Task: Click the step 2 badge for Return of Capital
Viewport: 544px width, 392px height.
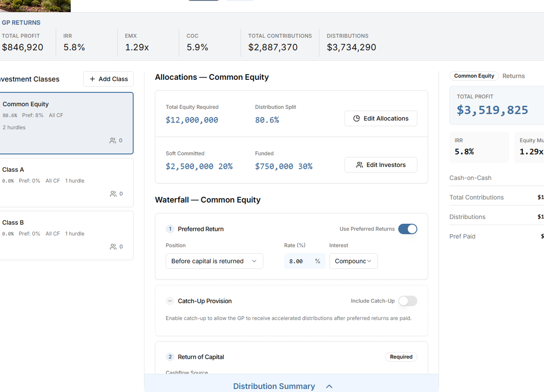Action: pos(170,357)
